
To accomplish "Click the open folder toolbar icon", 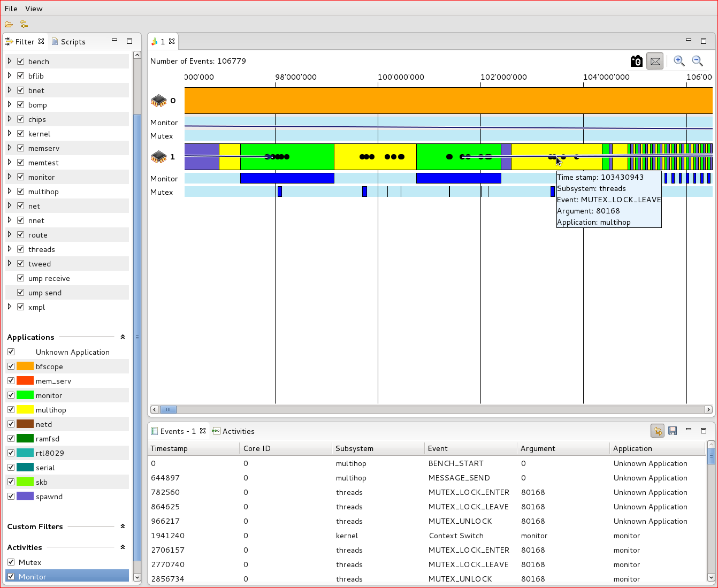I will click(x=9, y=24).
